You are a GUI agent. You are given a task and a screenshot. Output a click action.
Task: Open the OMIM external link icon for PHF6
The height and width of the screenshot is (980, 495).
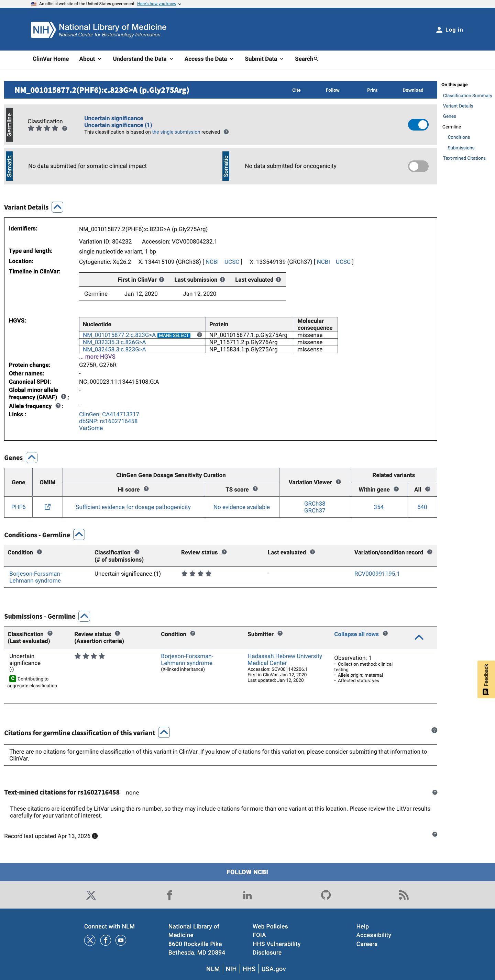click(x=47, y=507)
